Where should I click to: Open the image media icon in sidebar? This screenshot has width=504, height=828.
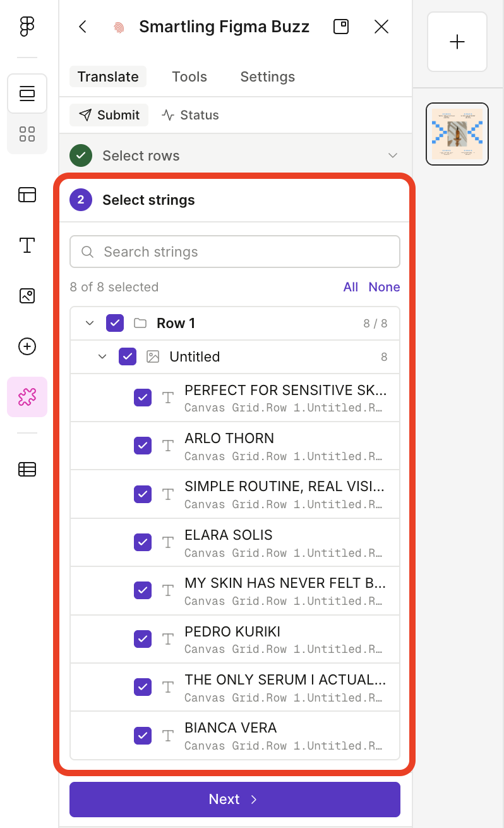[x=27, y=296]
